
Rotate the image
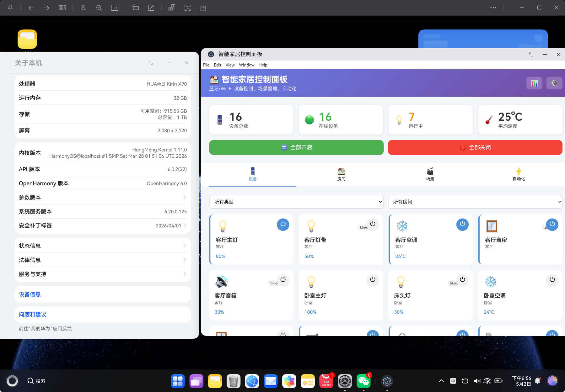coord(135,8)
